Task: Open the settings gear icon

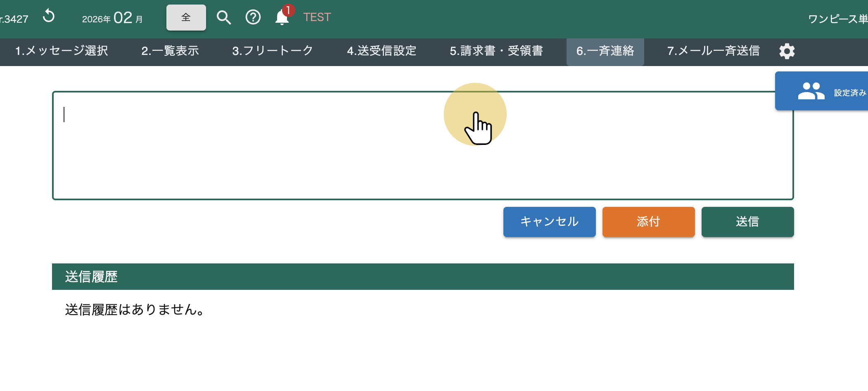Action: [x=787, y=51]
